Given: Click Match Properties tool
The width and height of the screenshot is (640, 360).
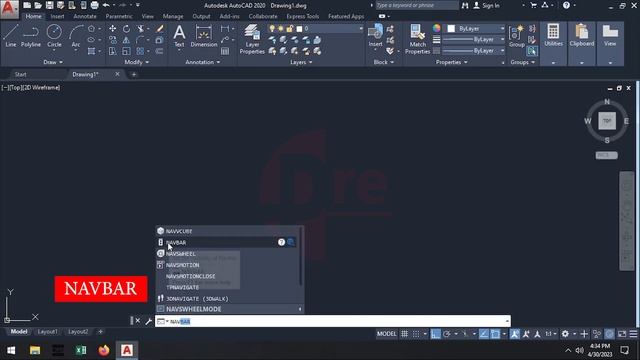Looking at the screenshot, I should [417, 39].
